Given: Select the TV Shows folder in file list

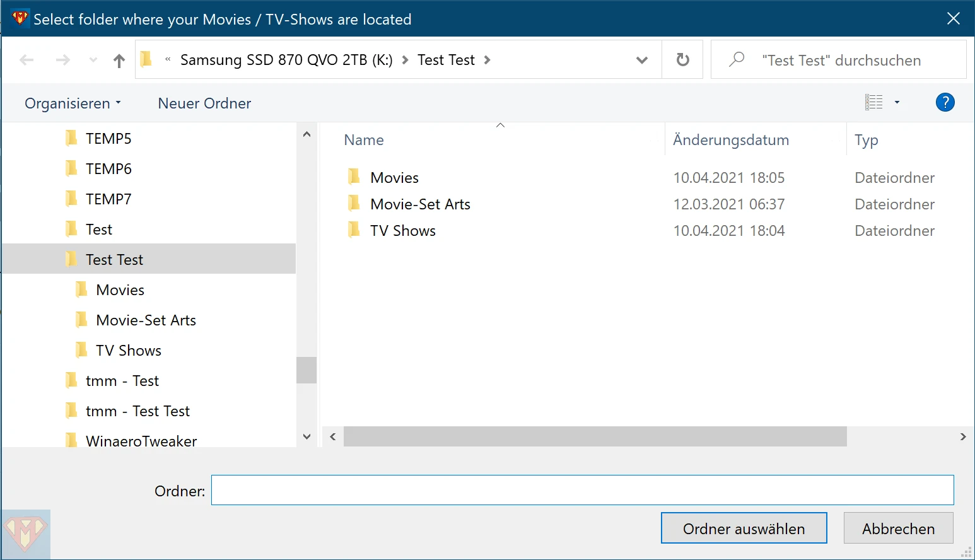Looking at the screenshot, I should (402, 231).
